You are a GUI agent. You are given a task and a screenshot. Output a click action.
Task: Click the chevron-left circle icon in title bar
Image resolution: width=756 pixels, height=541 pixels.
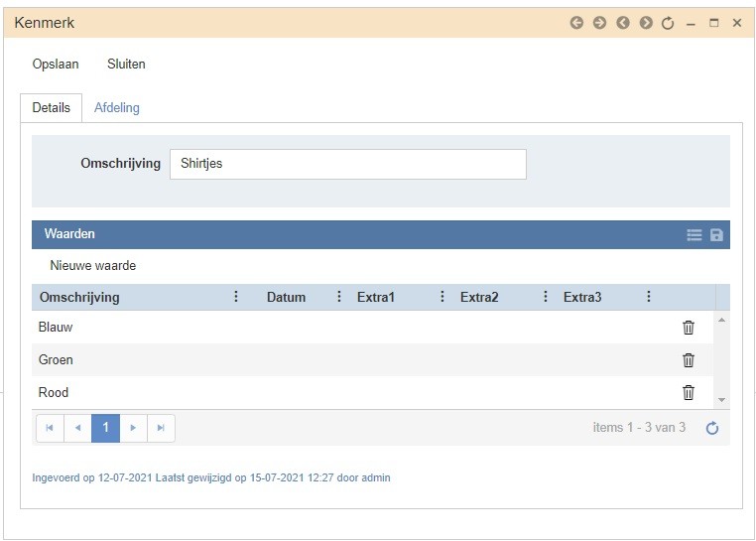pos(622,23)
